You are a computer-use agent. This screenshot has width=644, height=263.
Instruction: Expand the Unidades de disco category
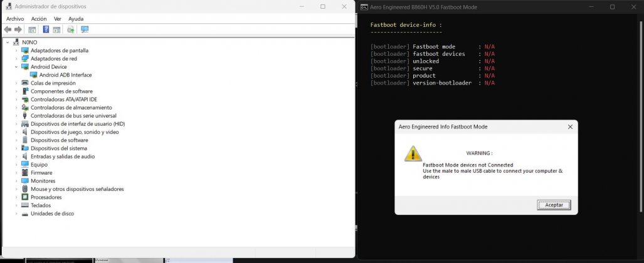pyautogui.click(x=16, y=214)
